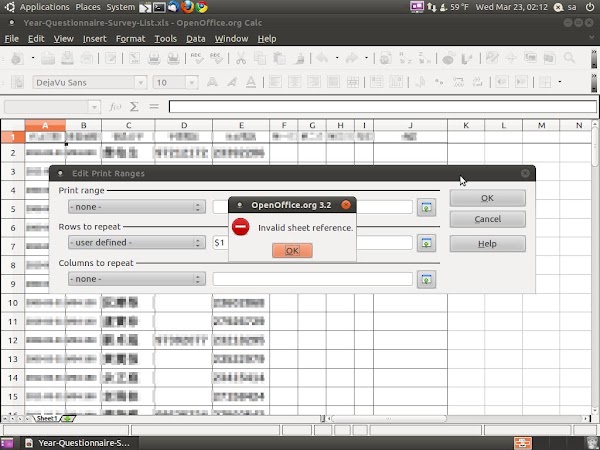The image size is (600, 450).
Task: Open the Insert menu
Action: click(95, 39)
